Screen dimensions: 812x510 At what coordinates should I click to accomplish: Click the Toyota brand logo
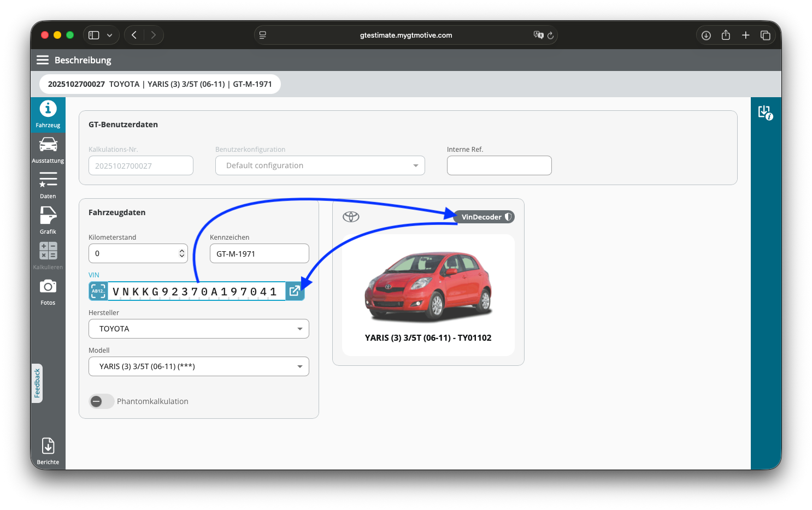coord(351,217)
